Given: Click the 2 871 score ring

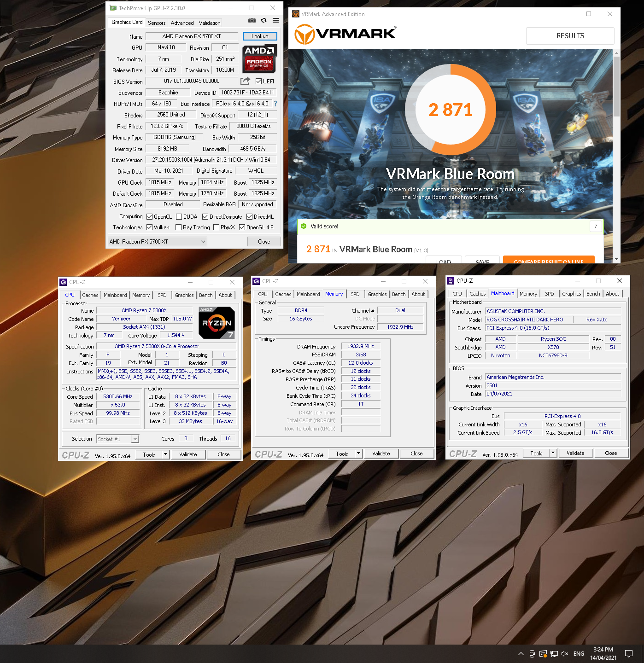Looking at the screenshot, I should 451,110.
